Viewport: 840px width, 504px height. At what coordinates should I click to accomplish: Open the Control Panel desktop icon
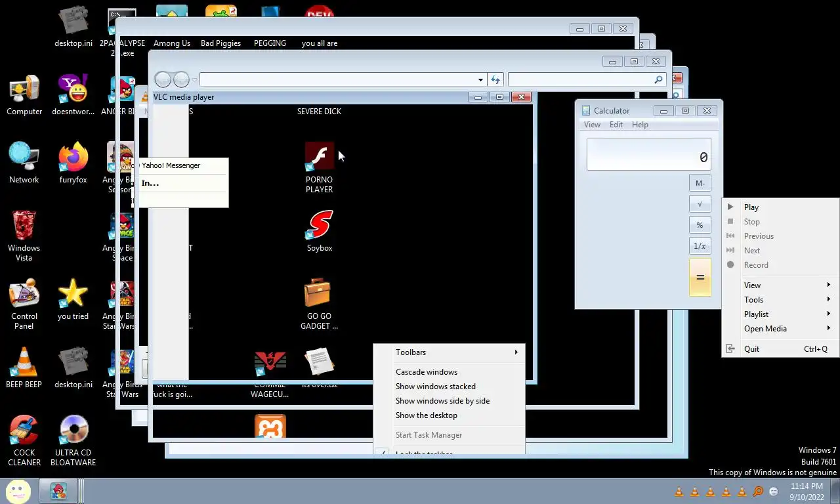(24, 295)
